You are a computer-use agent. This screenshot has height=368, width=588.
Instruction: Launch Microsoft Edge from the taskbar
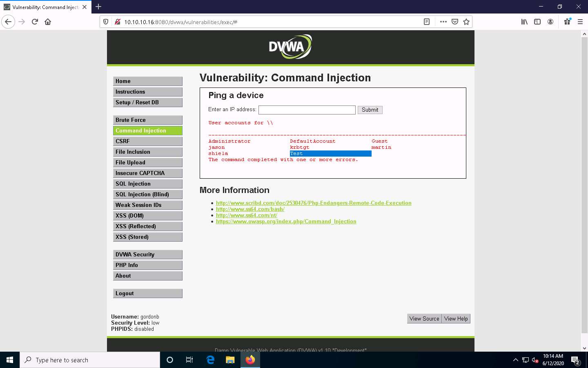point(210,360)
